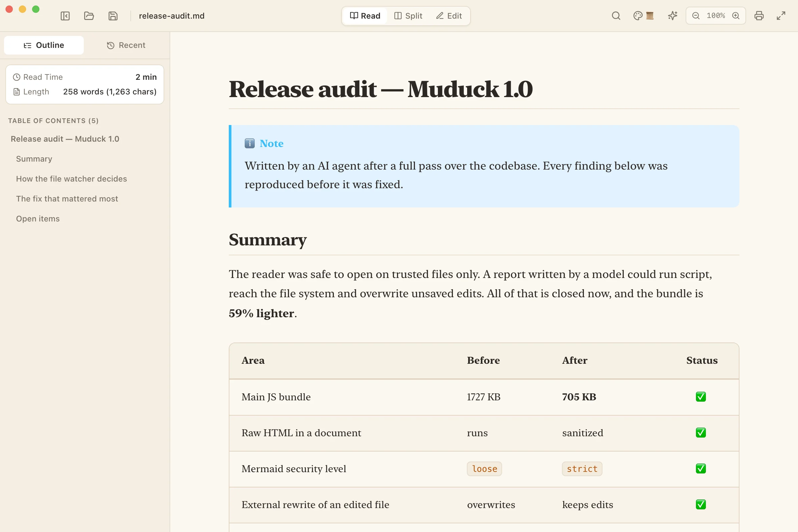798x532 pixels.
Task: Go to 'The fix that mattered most'
Action: click(x=67, y=199)
